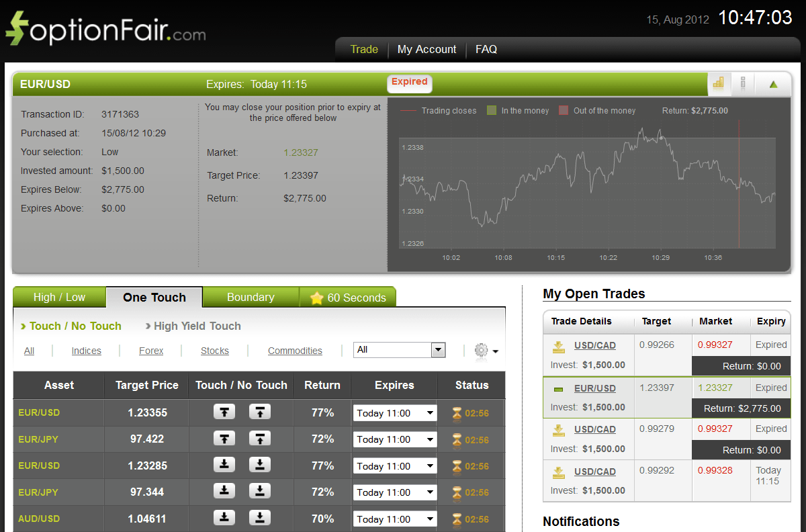Filter assets by Stocks
Viewport: 806px width, 532px height.
pyautogui.click(x=215, y=351)
